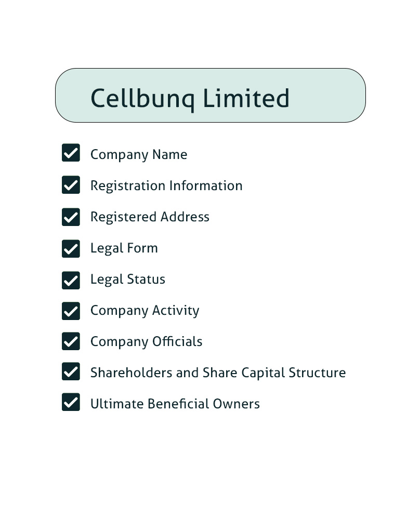Click the Company Activity label

145,311
